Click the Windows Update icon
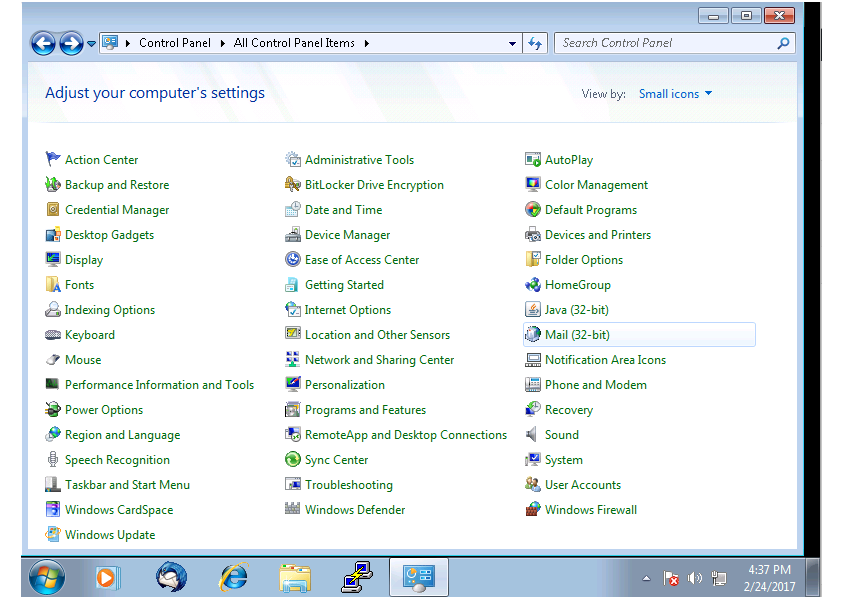This screenshot has height=600, width=850. point(53,534)
